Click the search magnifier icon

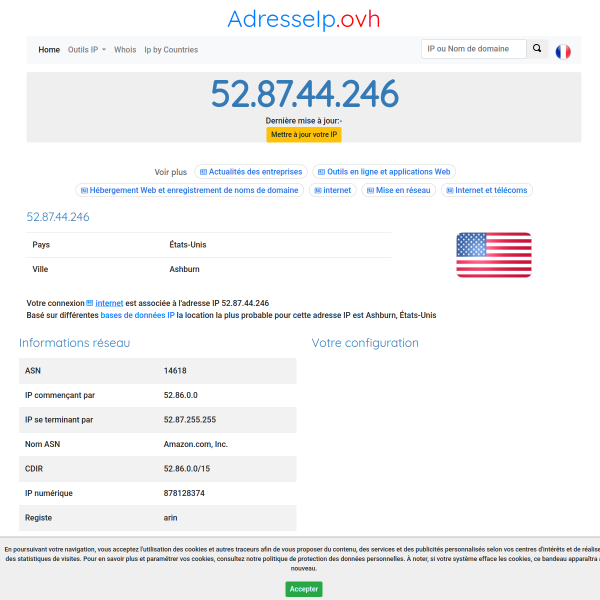click(x=537, y=49)
